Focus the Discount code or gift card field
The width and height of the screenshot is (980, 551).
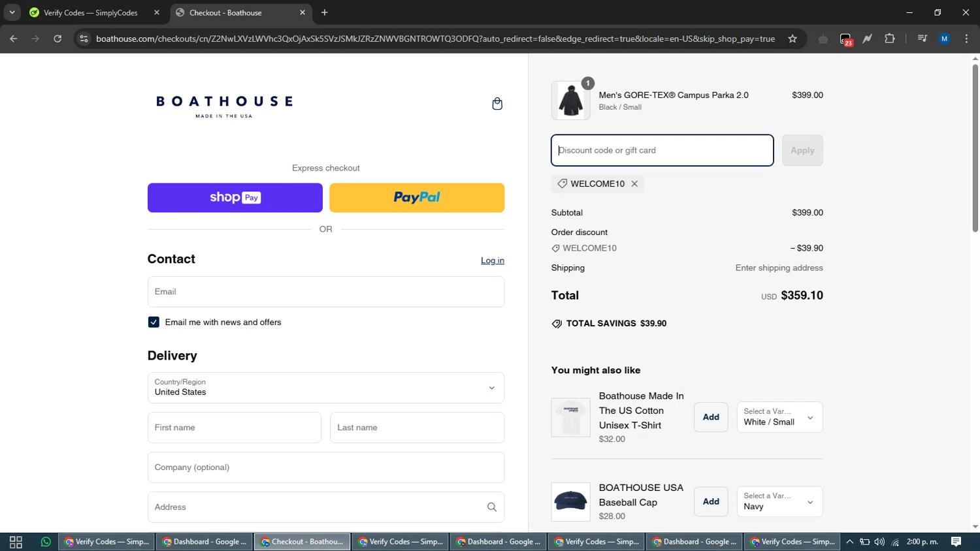tap(662, 150)
